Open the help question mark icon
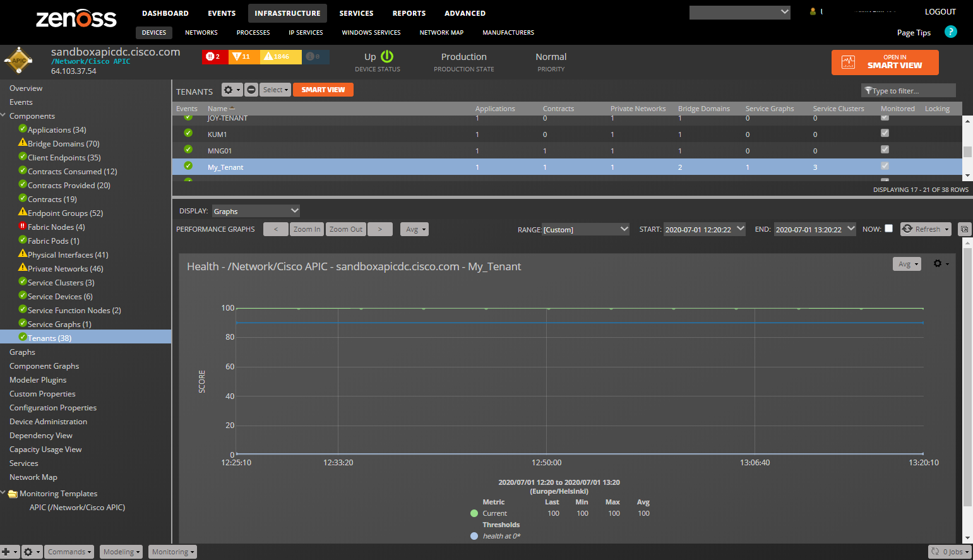Screen dimensions: 973x560 click(x=950, y=32)
